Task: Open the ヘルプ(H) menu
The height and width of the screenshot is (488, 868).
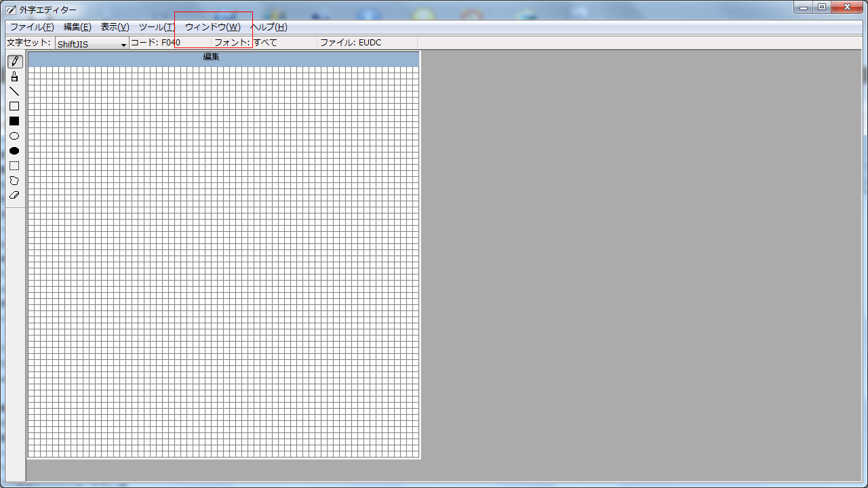Action: [x=270, y=27]
